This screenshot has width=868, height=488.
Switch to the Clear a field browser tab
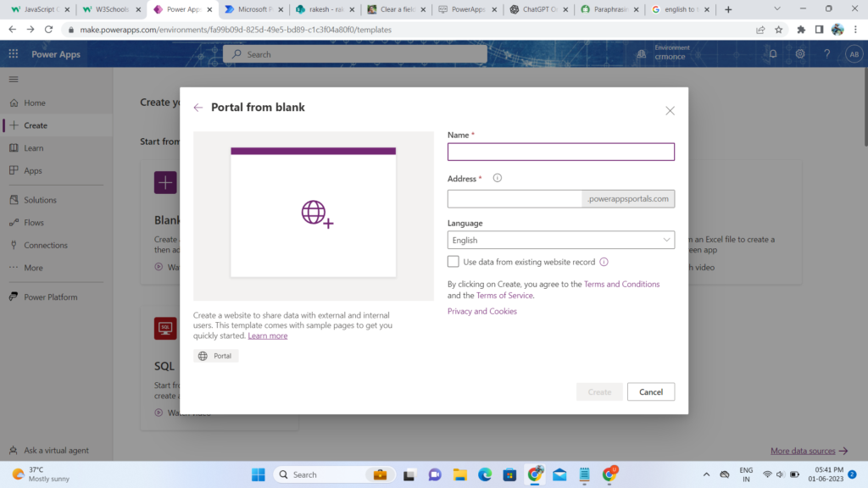pos(396,9)
